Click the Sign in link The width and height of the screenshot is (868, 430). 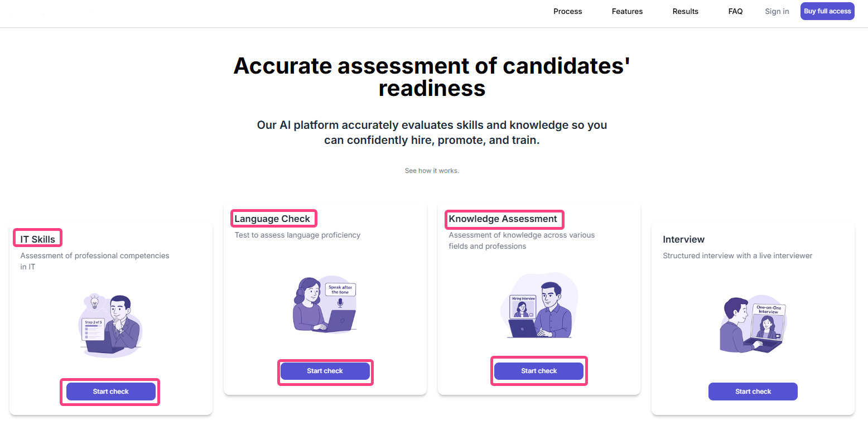click(777, 11)
